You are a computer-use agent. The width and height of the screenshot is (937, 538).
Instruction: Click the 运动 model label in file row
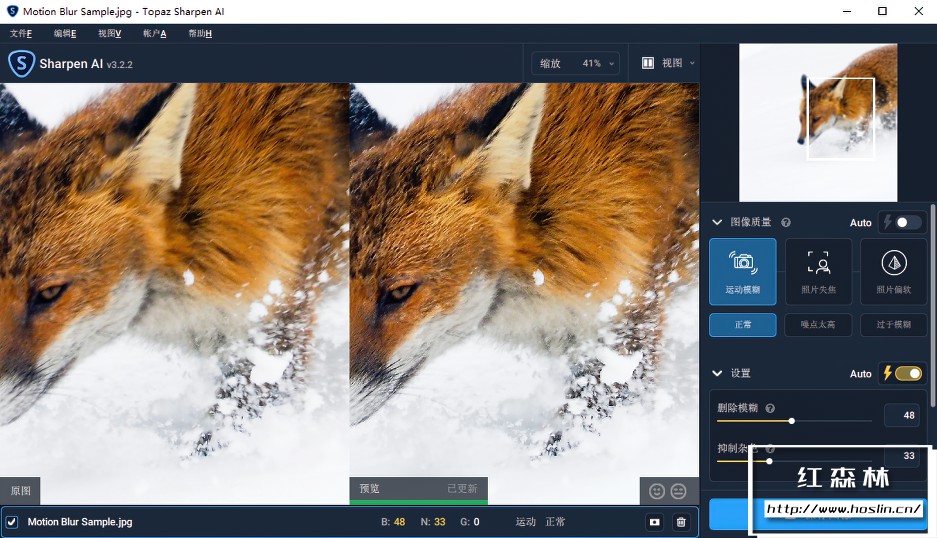[x=526, y=522]
